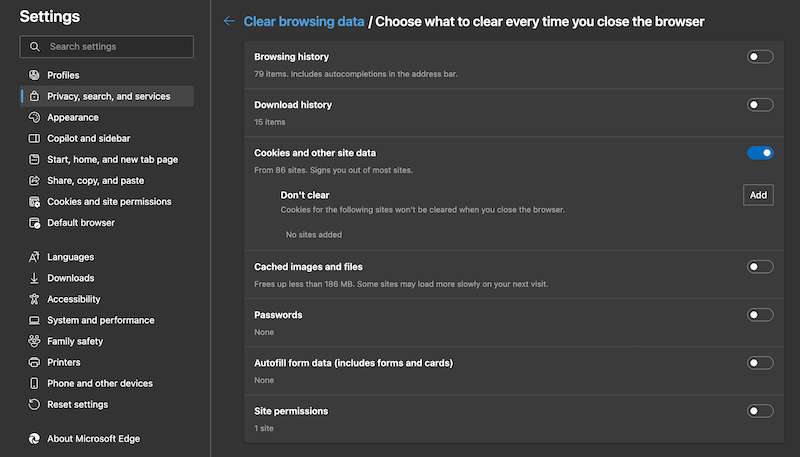The height and width of the screenshot is (457, 800).
Task: Click the Profiles icon in sidebar
Action: pos(34,75)
